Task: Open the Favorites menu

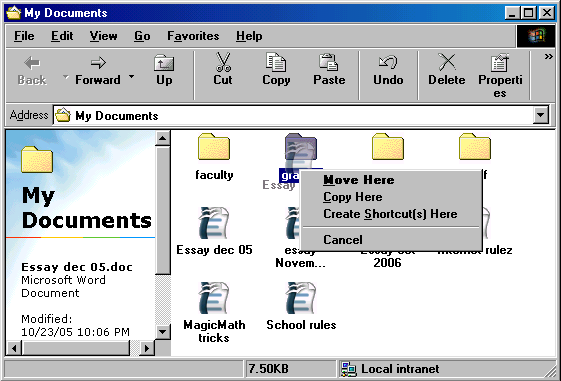Action: coord(193,36)
